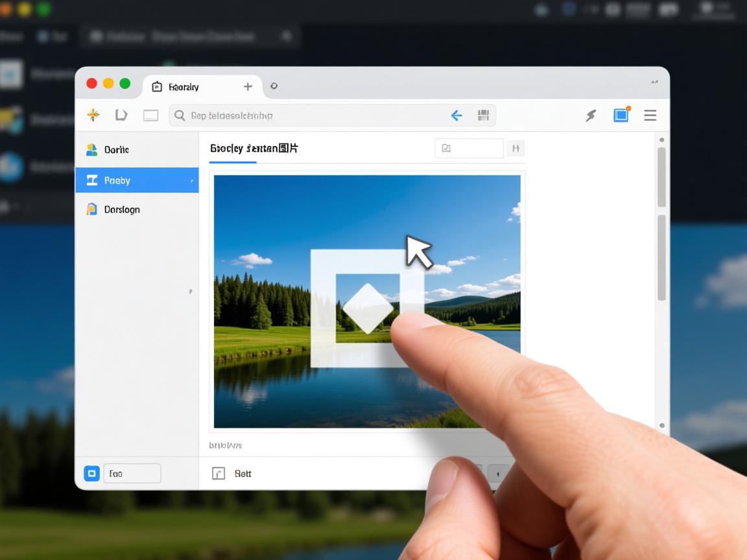The height and width of the screenshot is (560, 747).
Task: Click the lightning bolt icon in the toolbar
Action: (x=591, y=115)
